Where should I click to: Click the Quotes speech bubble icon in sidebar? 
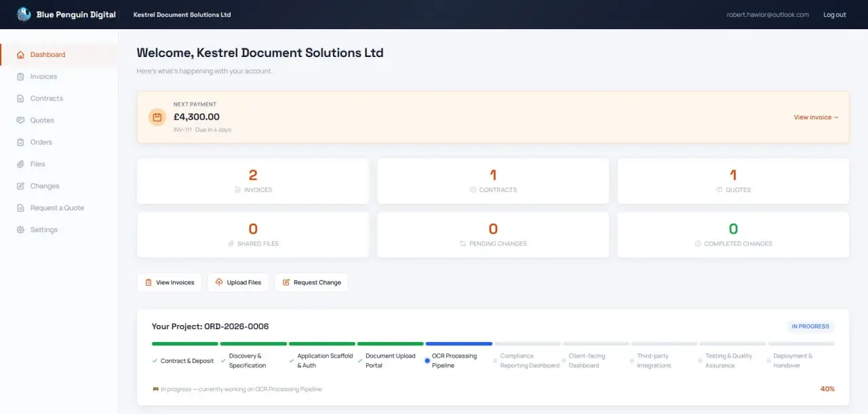coord(20,120)
